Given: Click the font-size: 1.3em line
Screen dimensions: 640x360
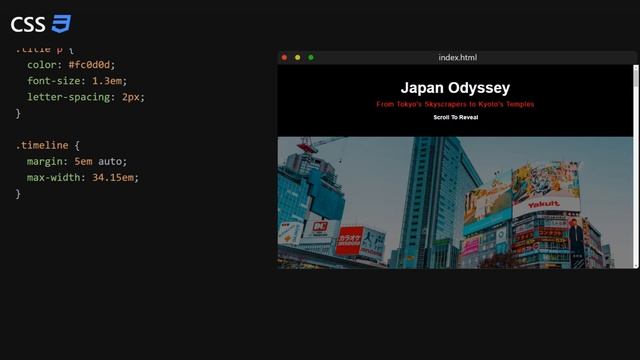Looking at the screenshot, I should pyautogui.click(x=77, y=81).
